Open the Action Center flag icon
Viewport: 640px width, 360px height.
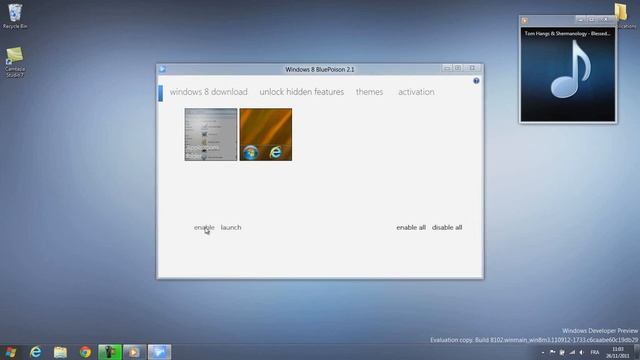(552, 352)
